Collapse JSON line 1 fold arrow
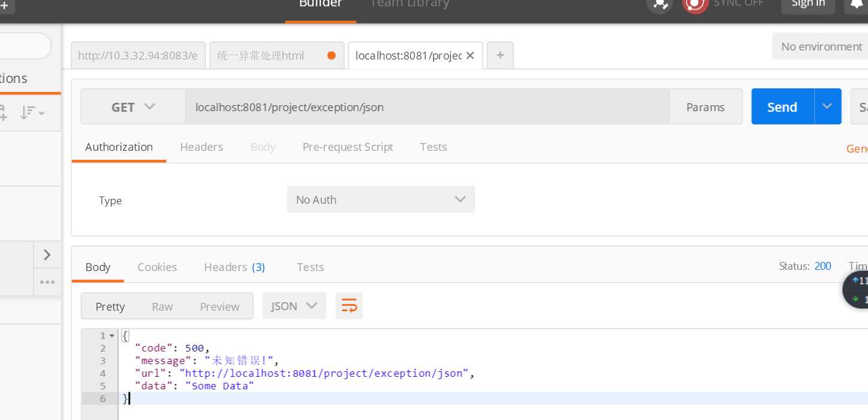Image resolution: width=868 pixels, height=420 pixels. click(x=112, y=335)
